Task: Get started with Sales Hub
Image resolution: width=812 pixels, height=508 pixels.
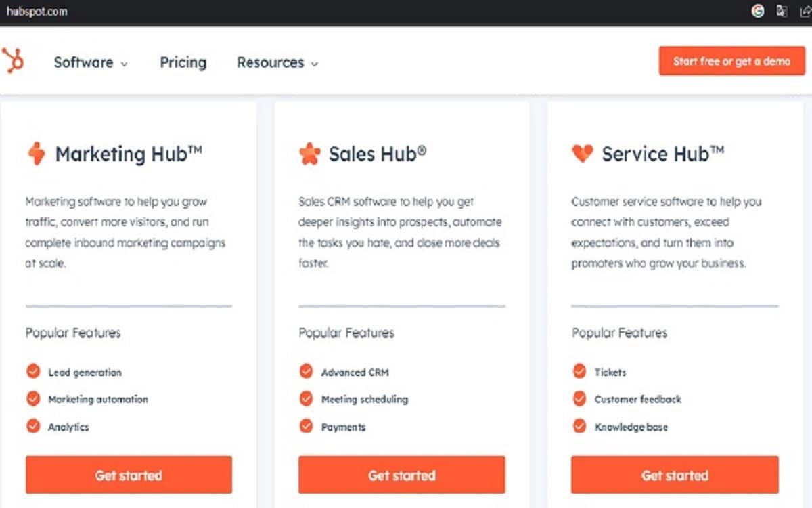Action: coord(401,475)
